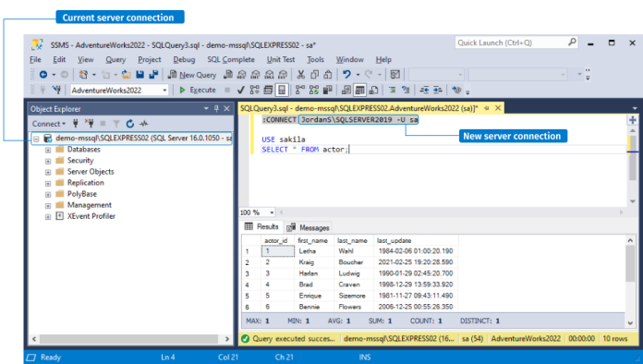Open the Unit Test menu
Screen dimensions: 643x364
coord(281,59)
